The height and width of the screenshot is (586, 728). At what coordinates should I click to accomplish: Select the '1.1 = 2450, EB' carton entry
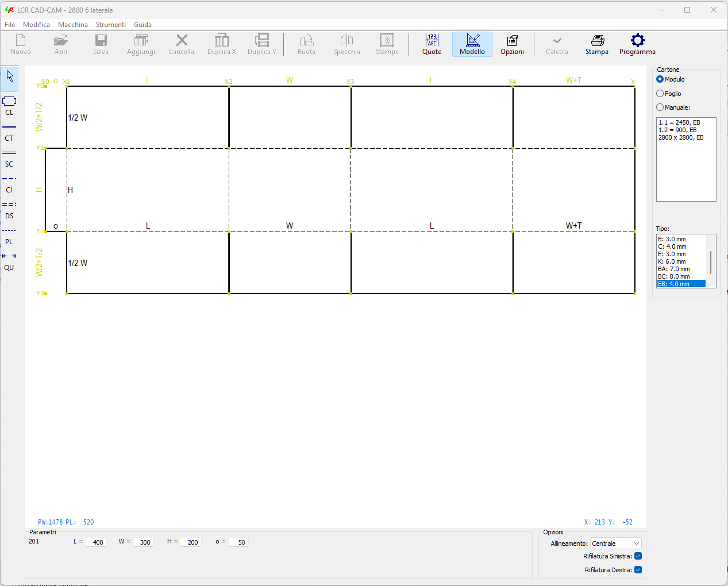679,122
